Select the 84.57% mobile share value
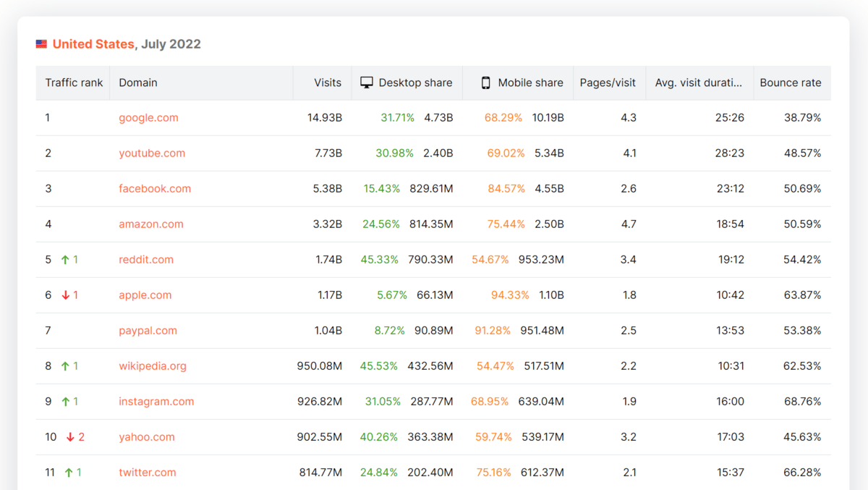This screenshot has width=868, height=490. [x=506, y=188]
